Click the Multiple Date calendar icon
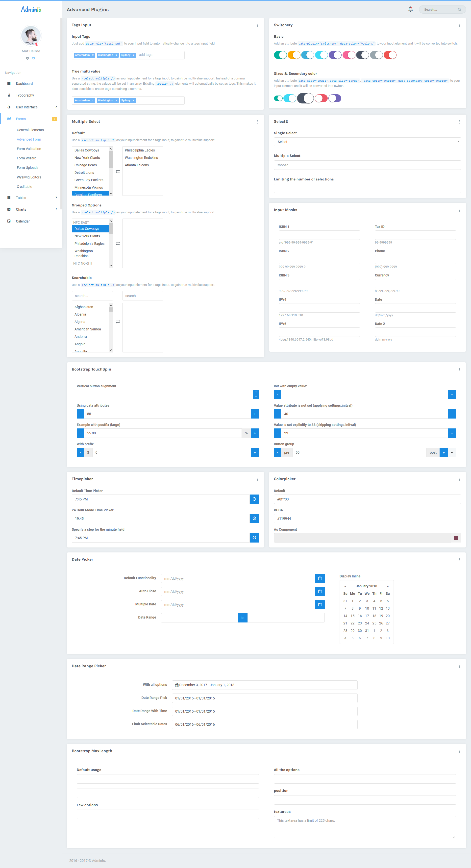Viewport: 471px width, 868px height. point(319,604)
